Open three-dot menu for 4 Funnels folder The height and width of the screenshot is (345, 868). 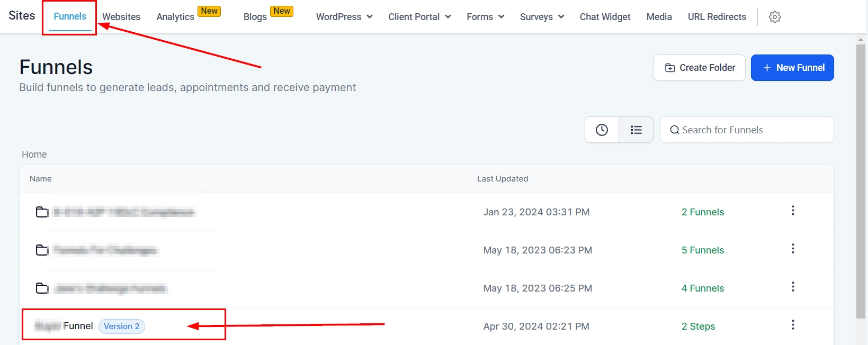click(792, 287)
